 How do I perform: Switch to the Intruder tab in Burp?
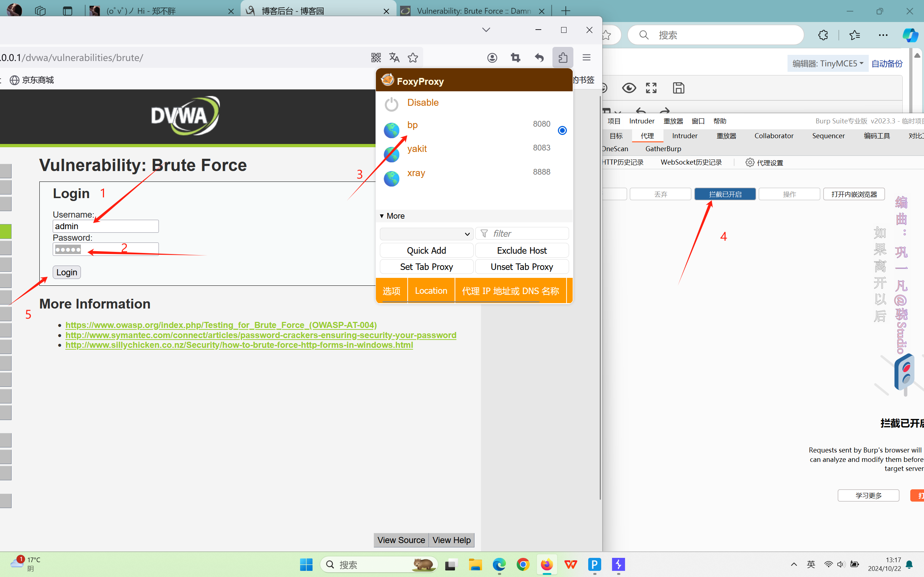click(684, 136)
